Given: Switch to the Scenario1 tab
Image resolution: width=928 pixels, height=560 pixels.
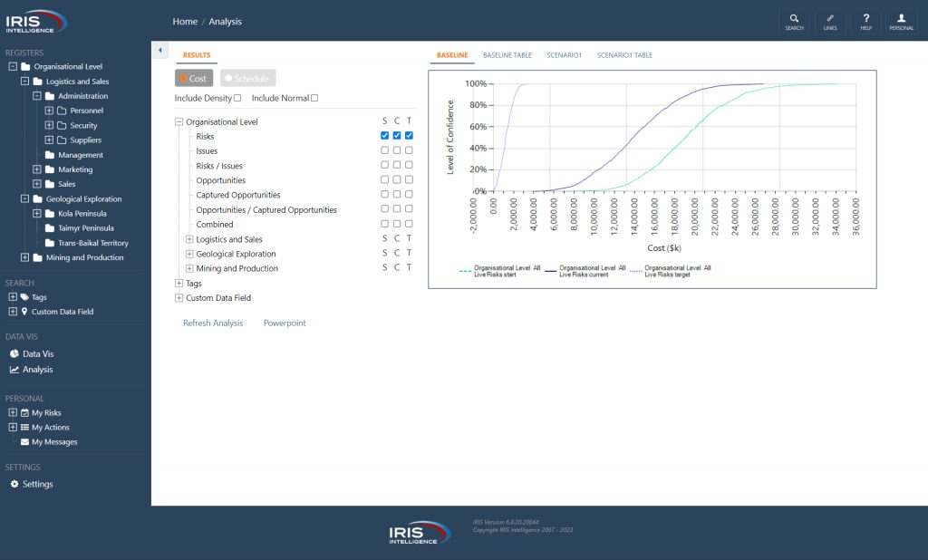Looking at the screenshot, I should coord(564,55).
